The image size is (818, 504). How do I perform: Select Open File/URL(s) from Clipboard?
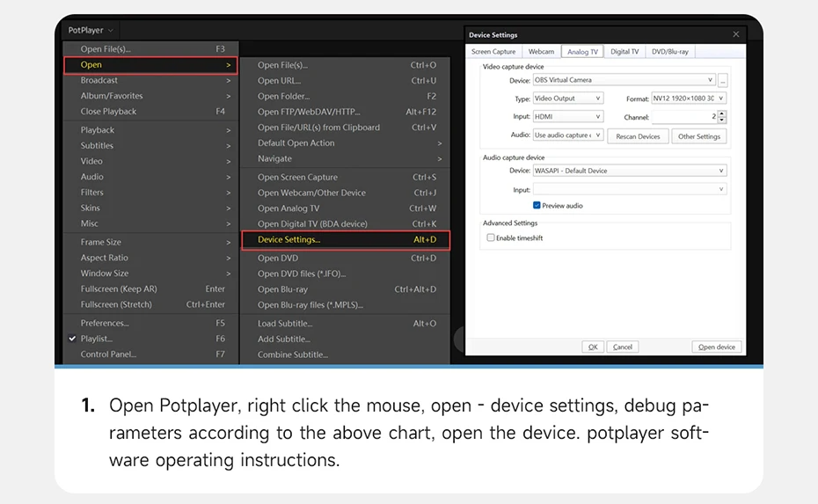(x=346, y=128)
